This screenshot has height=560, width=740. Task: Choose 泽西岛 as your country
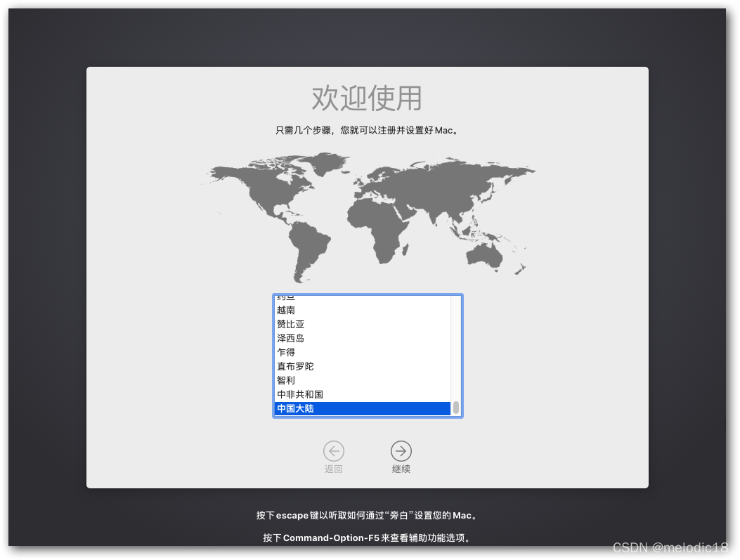290,338
